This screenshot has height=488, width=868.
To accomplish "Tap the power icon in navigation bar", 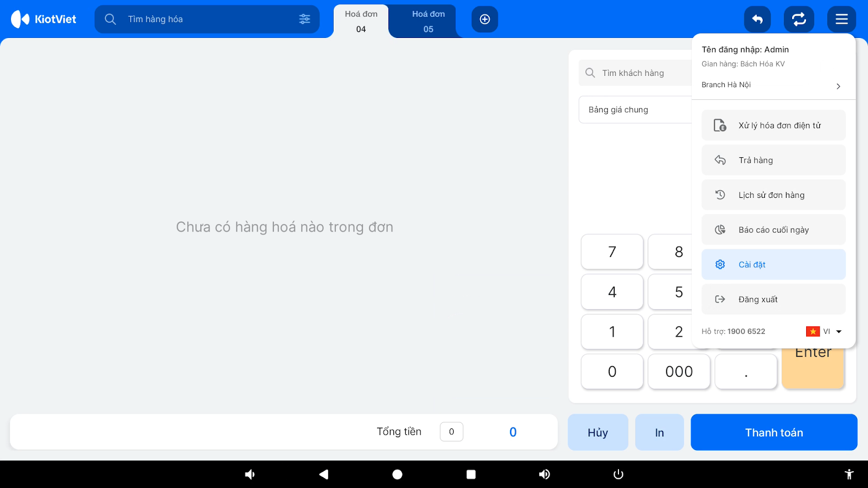I will coord(618,474).
